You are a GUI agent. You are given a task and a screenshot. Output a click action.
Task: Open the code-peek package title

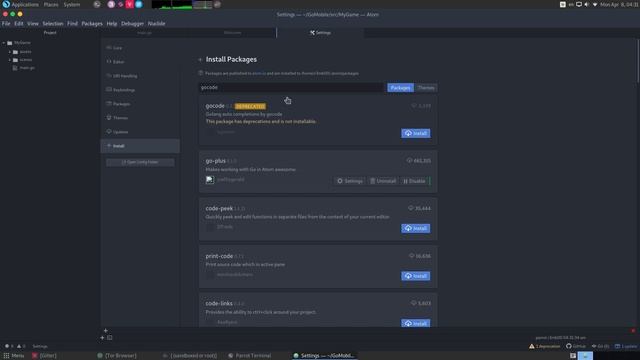[219, 209]
